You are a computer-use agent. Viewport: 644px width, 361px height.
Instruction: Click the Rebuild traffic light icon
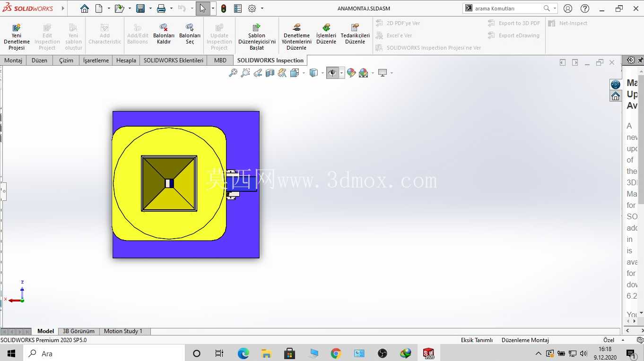224,9
